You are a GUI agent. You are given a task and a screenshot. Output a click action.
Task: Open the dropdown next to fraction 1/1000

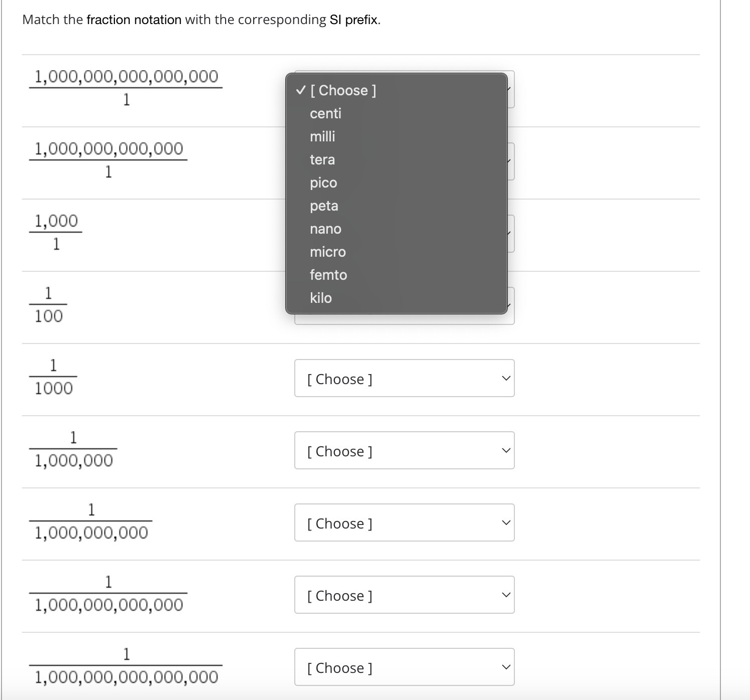point(404,379)
